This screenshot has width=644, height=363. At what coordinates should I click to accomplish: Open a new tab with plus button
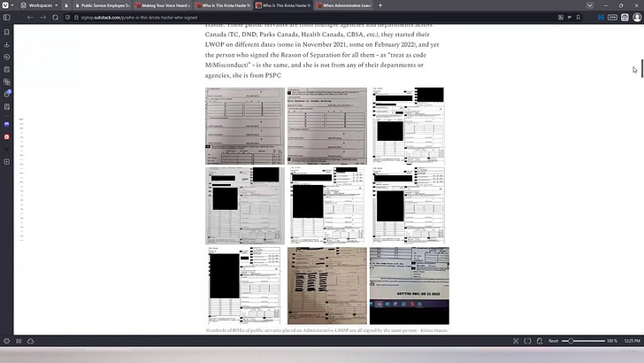tap(380, 5)
